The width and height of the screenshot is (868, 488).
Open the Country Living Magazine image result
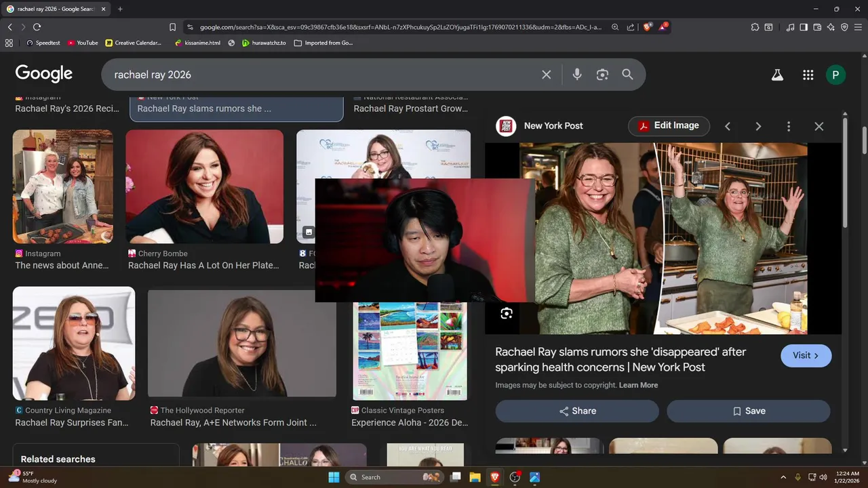(74, 344)
